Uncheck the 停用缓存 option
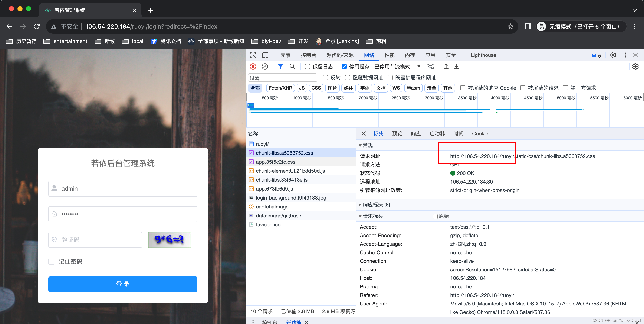This screenshot has width=644, height=324. pyautogui.click(x=344, y=67)
